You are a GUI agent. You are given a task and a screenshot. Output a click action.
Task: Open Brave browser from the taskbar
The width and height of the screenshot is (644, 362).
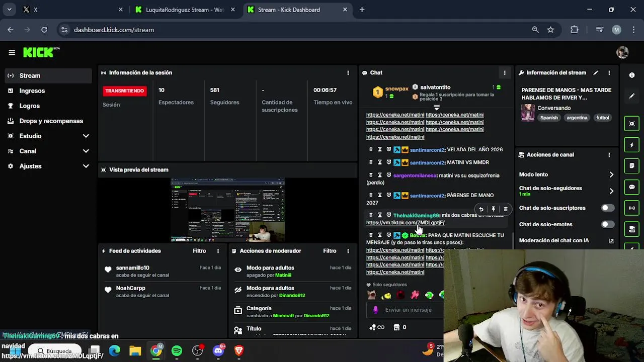click(x=239, y=350)
